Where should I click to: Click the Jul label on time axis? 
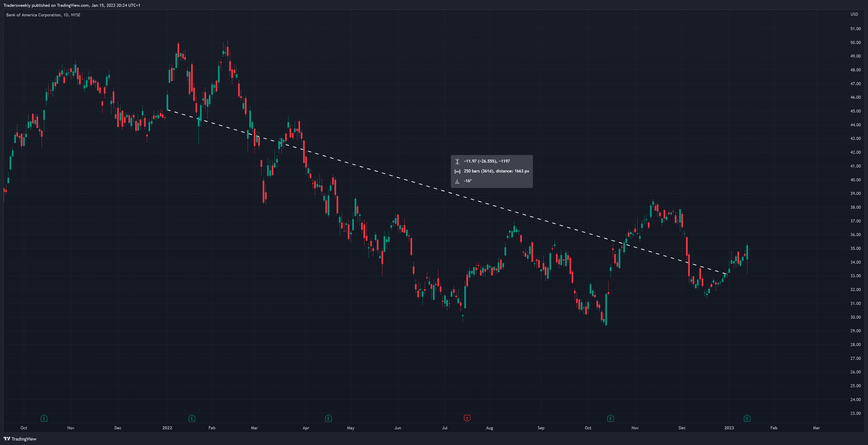tap(445, 428)
